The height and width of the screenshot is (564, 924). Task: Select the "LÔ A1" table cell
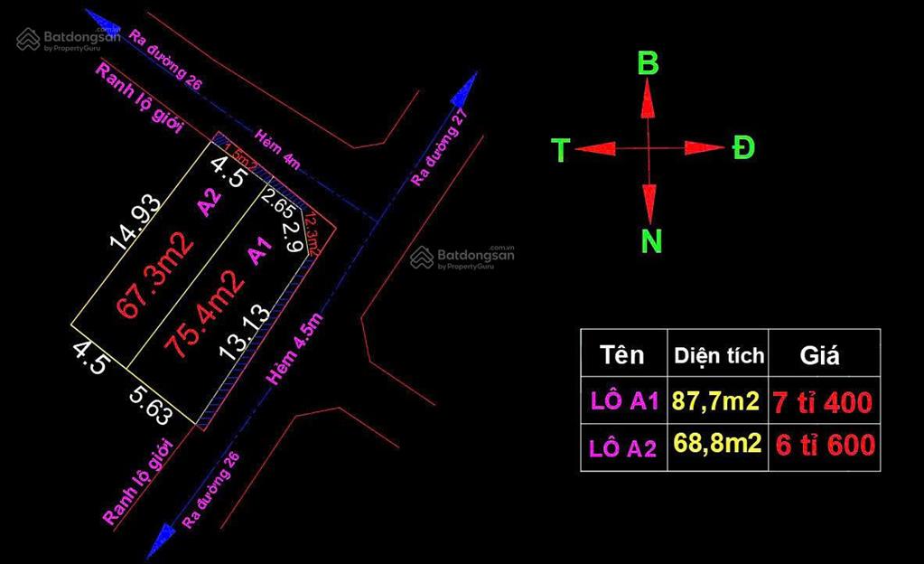(x=624, y=401)
